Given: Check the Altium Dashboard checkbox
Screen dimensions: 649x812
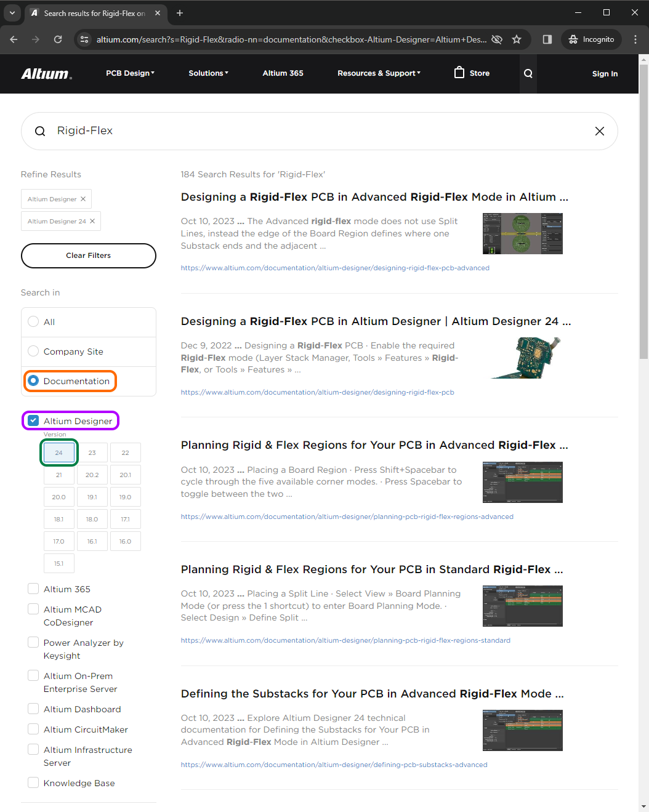Looking at the screenshot, I should (x=33, y=709).
